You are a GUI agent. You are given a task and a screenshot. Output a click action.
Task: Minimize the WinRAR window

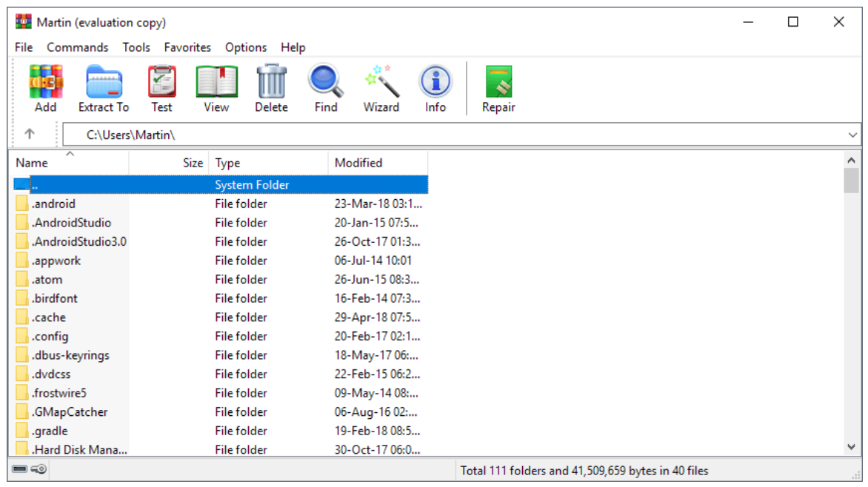748,21
